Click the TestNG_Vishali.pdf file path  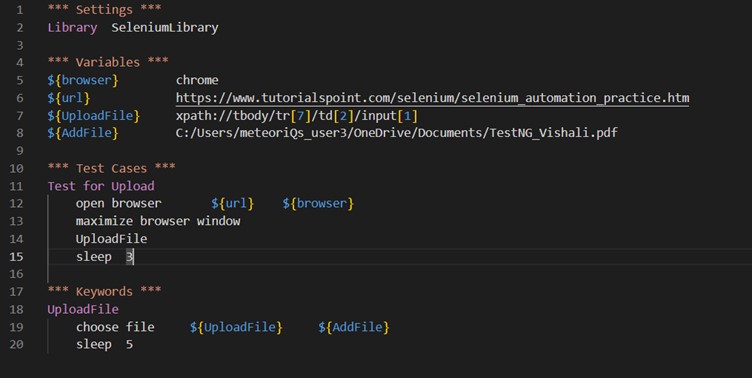point(396,133)
